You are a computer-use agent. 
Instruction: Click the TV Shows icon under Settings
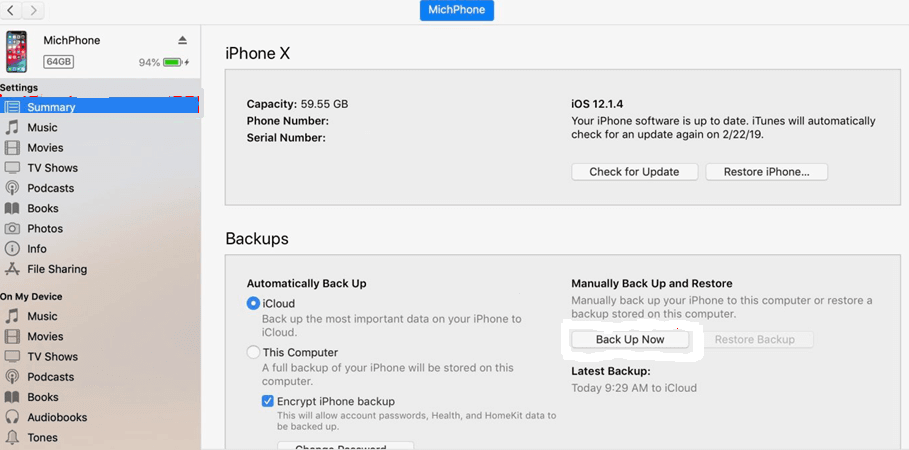pyautogui.click(x=12, y=168)
